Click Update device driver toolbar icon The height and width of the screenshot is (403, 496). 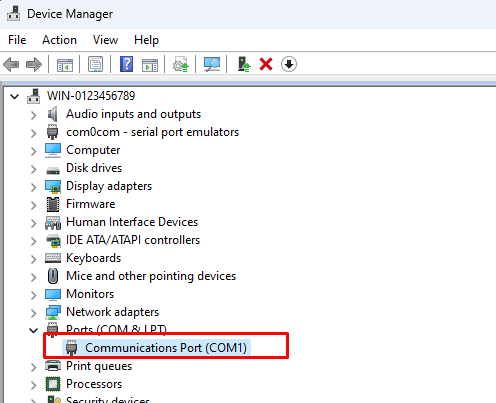[180, 64]
